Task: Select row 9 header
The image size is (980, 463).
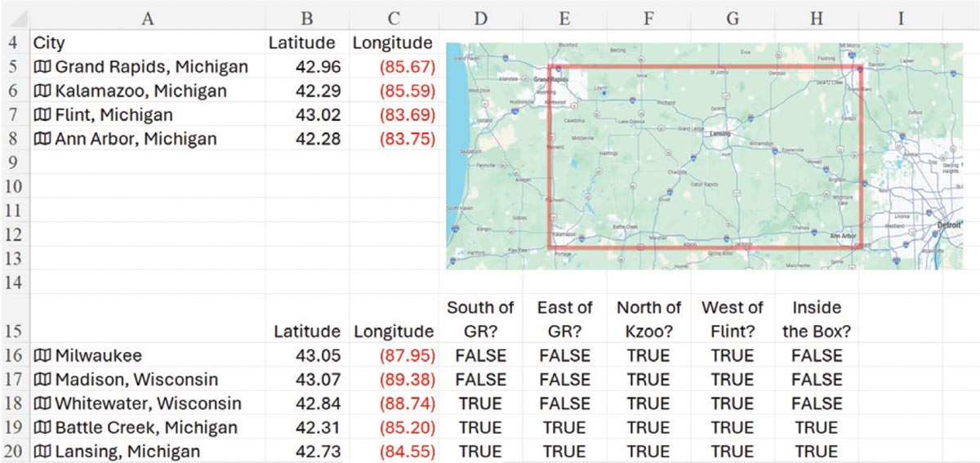Action: click(x=15, y=162)
